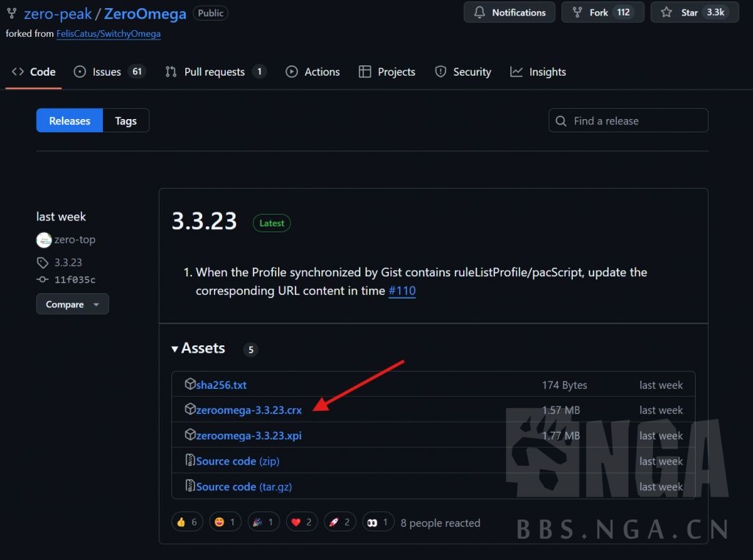Screen dimensions: 753x560
Task: Select the Releases toggle button
Action: [70, 121]
